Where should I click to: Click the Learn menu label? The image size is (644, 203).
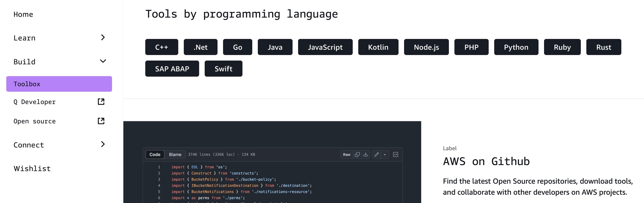click(x=24, y=38)
